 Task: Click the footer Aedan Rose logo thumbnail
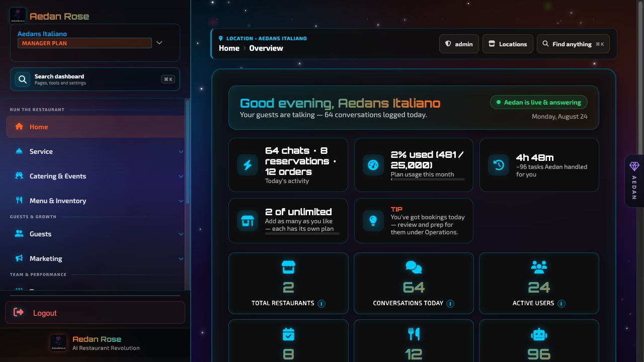point(58,343)
